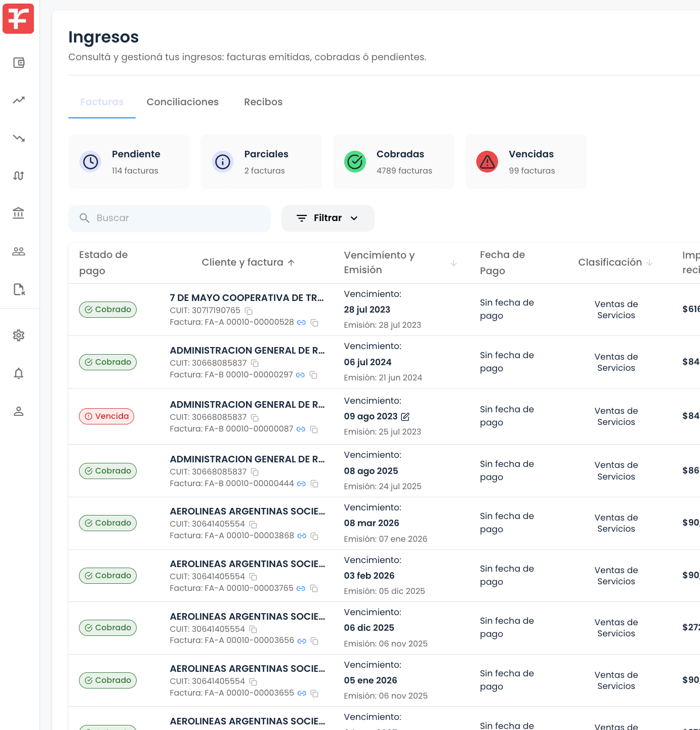The width and height of the screenshot is (700, 730).
Task: Switch to the Recibos tab
Action: [263, 102]
